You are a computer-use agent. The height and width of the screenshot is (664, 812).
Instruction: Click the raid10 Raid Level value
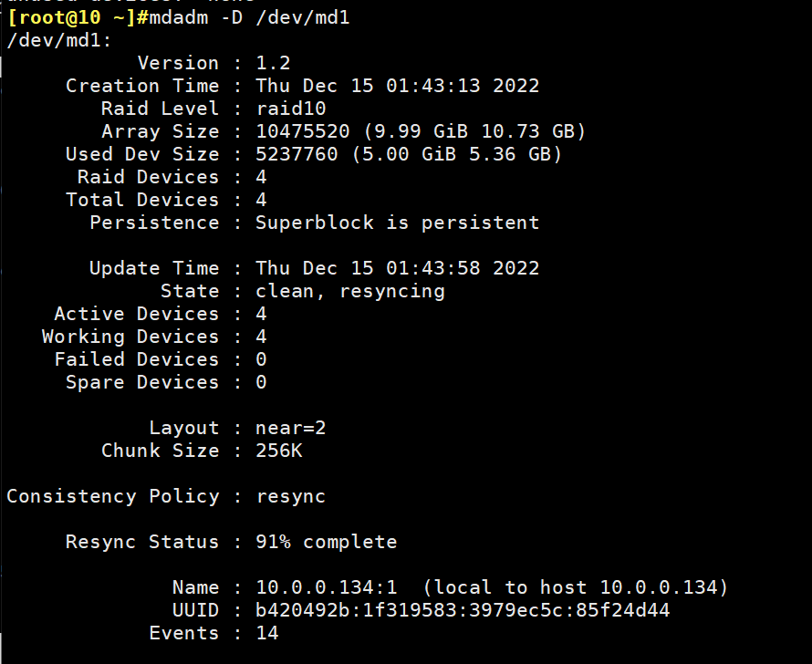(x=290, y=109)
